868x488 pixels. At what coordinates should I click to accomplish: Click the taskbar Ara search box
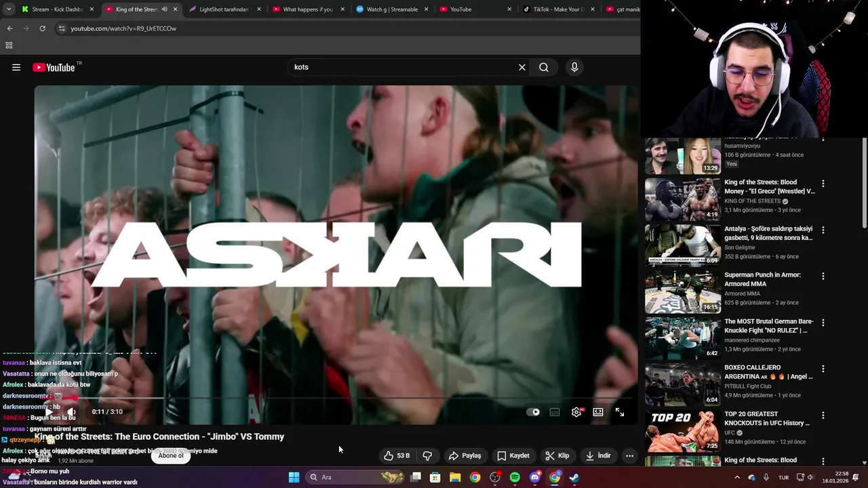355,477
